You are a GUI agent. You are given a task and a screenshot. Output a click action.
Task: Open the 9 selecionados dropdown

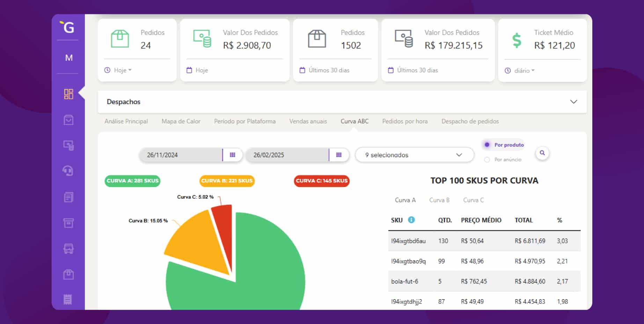tap(414, 154)
